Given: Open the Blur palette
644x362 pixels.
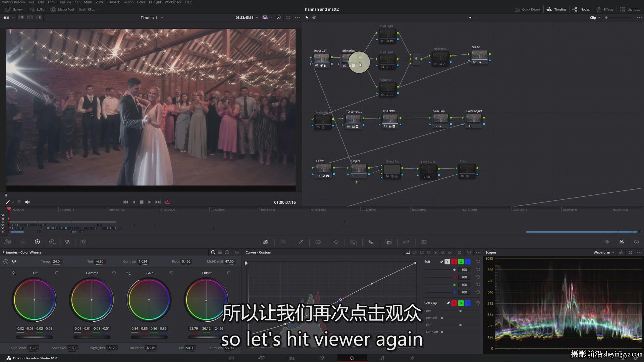Looking at the screenshot, I should click(371, 242).
